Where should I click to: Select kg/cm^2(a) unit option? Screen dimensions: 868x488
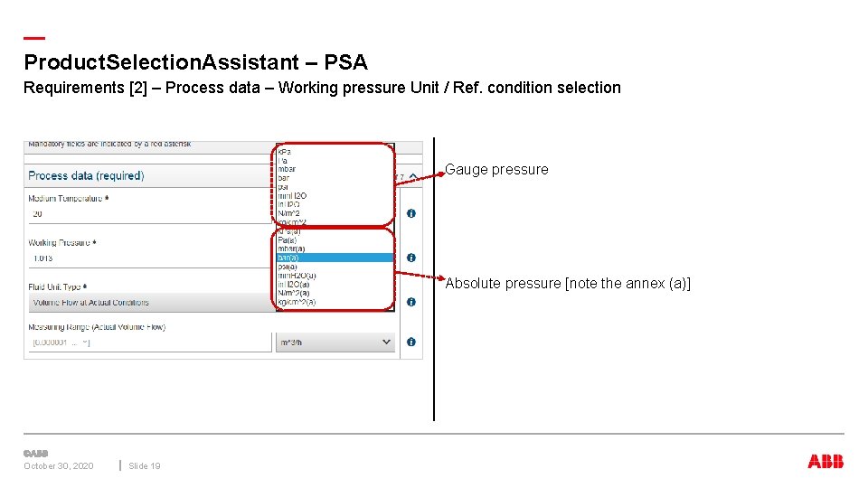297,302
